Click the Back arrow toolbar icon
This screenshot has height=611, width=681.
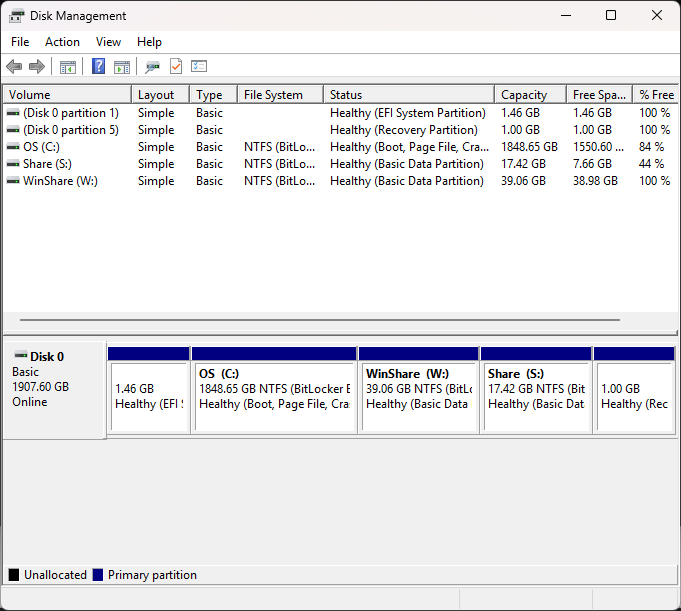click(14, 66)
